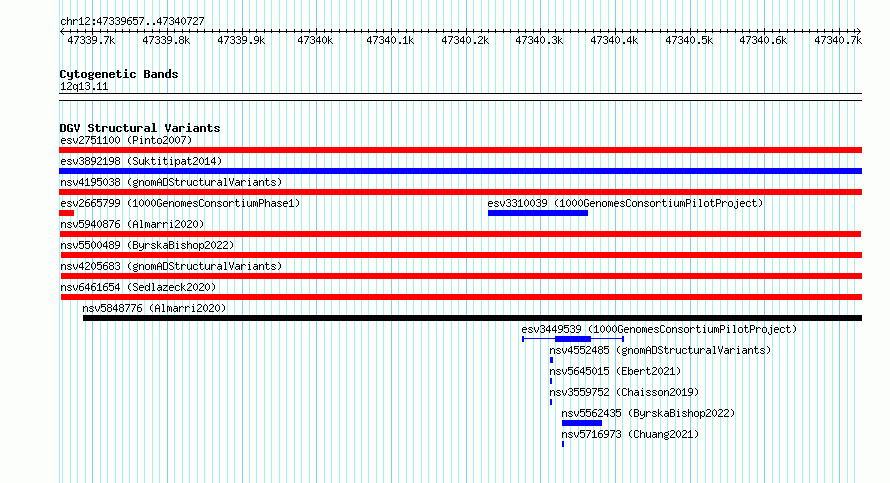This screenshot has height=483, width=890.
Task: Click the 47340.4k ruler label
Action: pyautogui.click(x=614, y=40)
